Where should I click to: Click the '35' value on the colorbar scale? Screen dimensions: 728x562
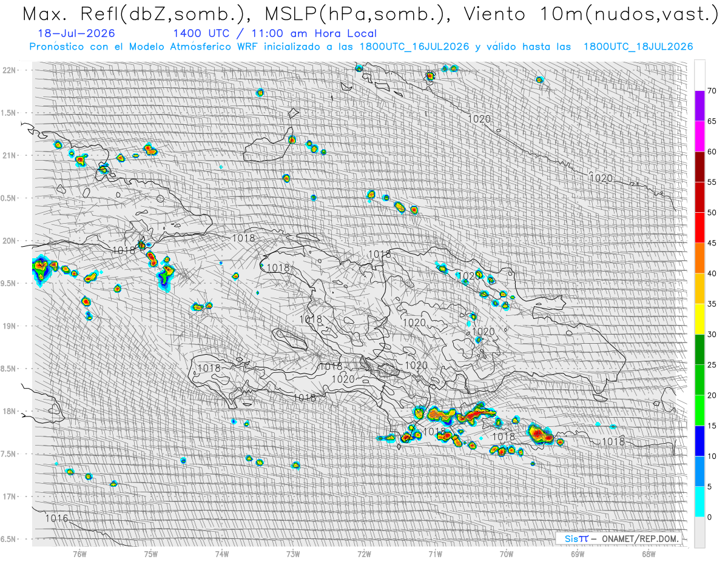click(712, 304)
